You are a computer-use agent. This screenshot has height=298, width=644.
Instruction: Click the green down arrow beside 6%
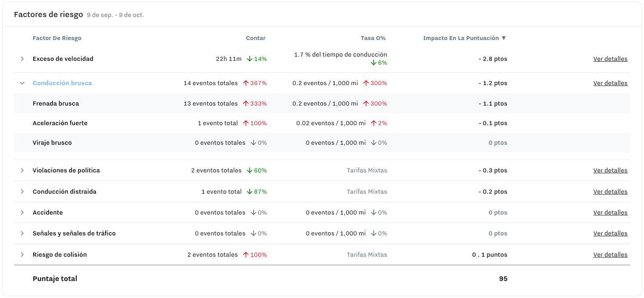pyautogui.click(x=373, y=63)
